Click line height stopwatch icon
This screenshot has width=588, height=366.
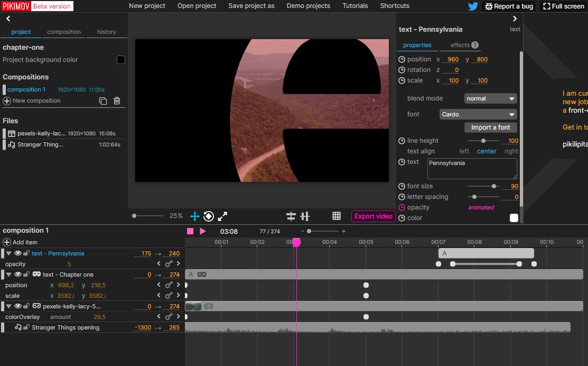point(402,141)
